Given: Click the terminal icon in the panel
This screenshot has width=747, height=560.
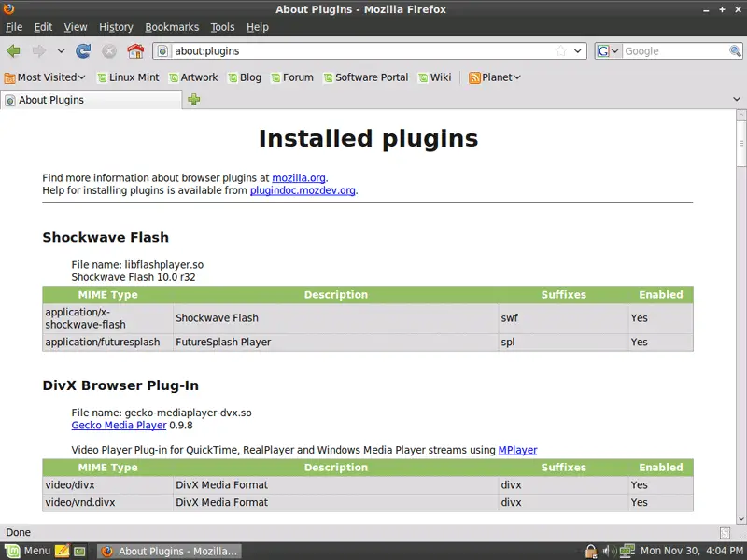Looking at the screenshot, I should click(x=79, y=552).
